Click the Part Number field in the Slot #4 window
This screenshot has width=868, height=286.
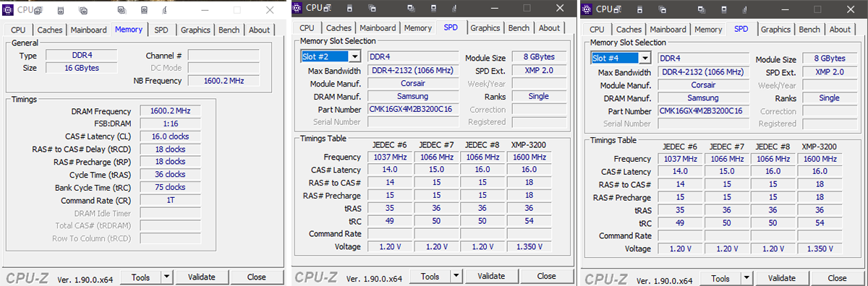tap(704, 111)
